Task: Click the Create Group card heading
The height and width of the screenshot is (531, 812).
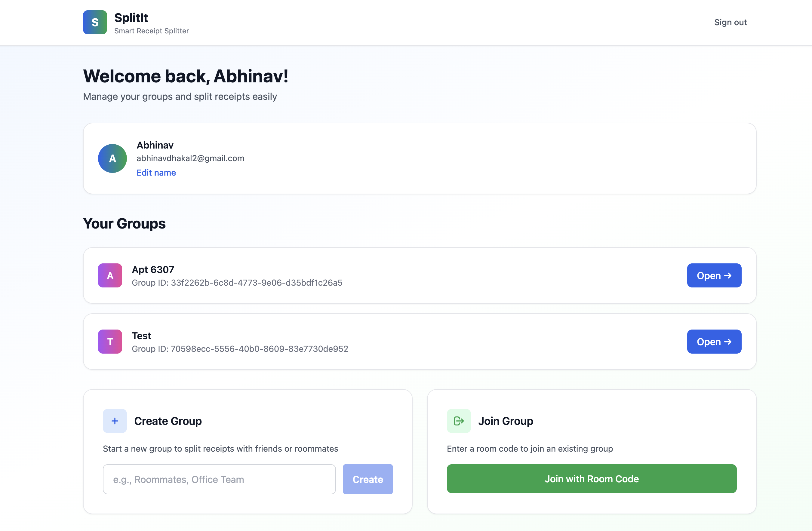Action: [x=168, y=421]
